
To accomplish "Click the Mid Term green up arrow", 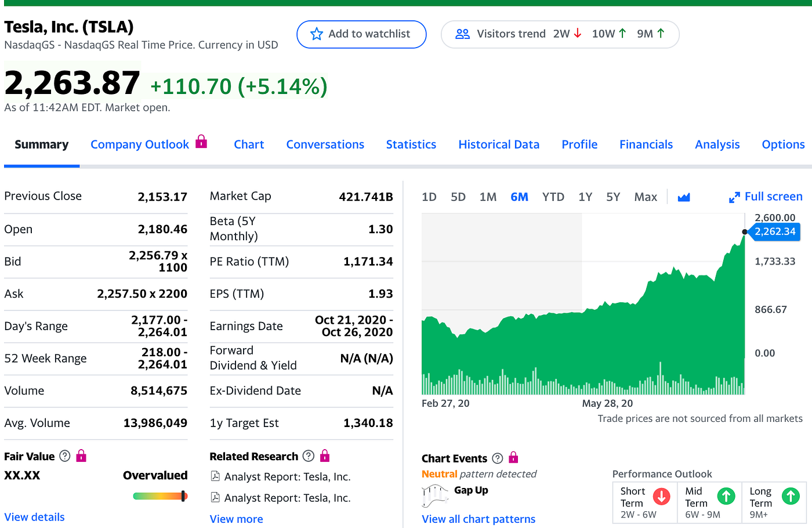I will (x=726, y=496).
